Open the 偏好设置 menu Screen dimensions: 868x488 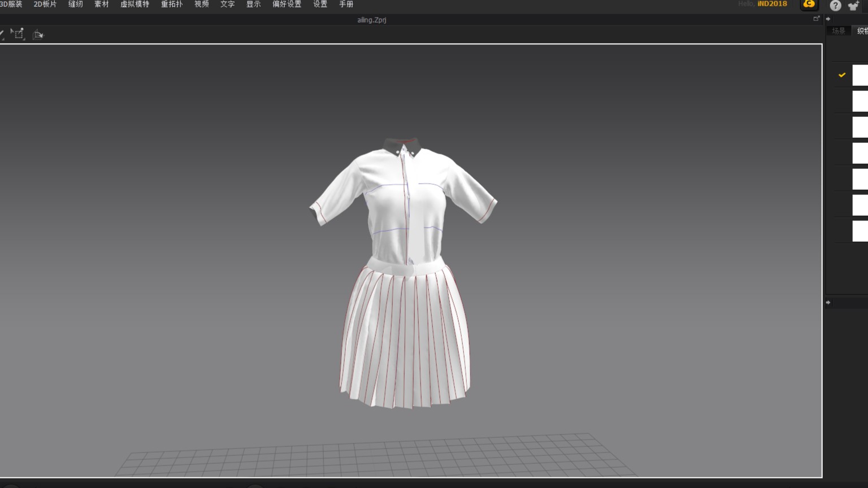[287, 5]
